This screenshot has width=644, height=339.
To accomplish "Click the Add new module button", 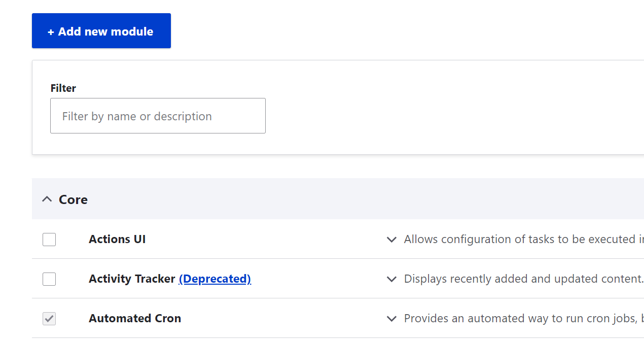I will click(x=101, y=31).
